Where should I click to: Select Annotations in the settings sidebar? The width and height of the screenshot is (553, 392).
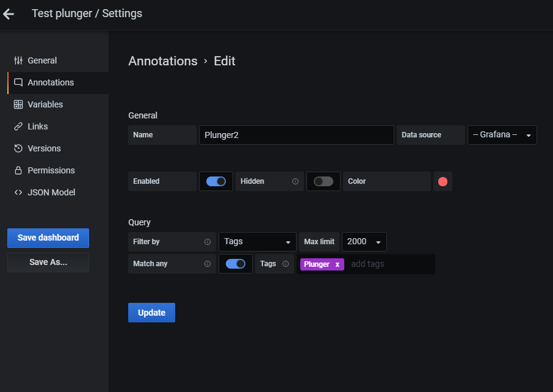[58, 82]
